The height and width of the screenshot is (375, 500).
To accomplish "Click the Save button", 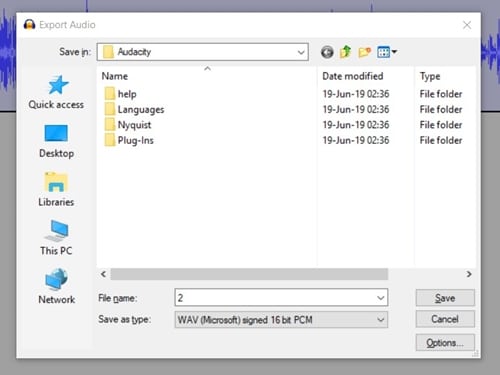I will coord(445,298).
